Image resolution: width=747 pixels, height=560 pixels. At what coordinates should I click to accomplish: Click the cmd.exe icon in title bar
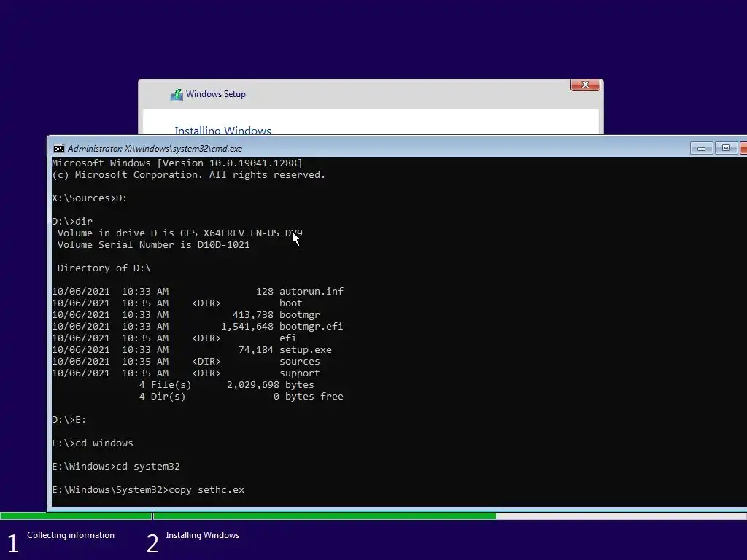[58, 149]
